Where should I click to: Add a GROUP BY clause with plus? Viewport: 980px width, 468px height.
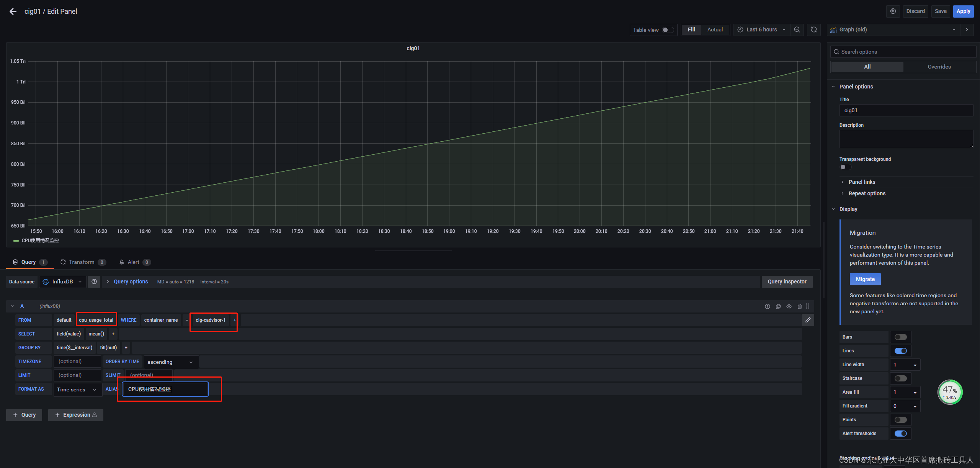click(126, 348)
